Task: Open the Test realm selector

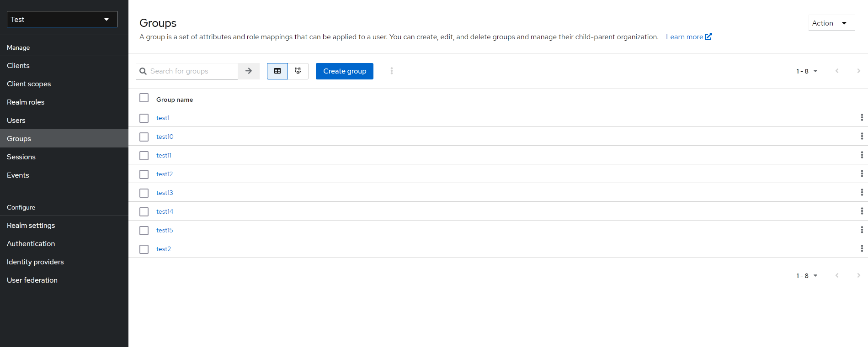Action: [x=62, y=19]
